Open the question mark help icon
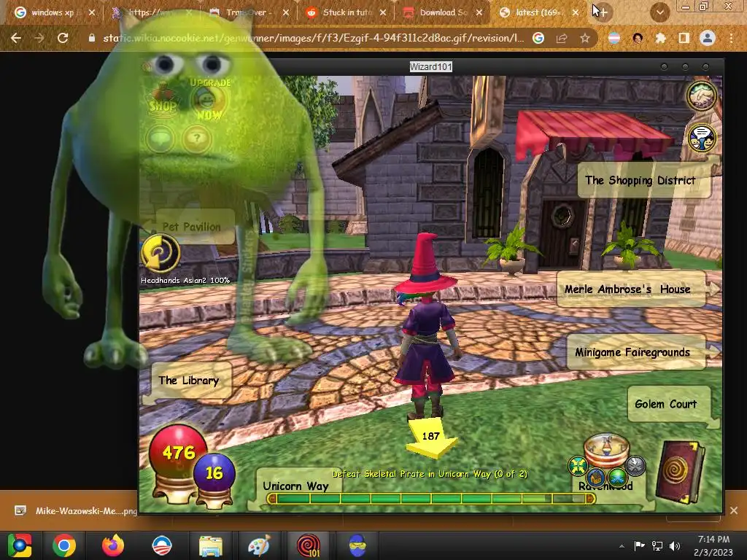 click(197, 139)
